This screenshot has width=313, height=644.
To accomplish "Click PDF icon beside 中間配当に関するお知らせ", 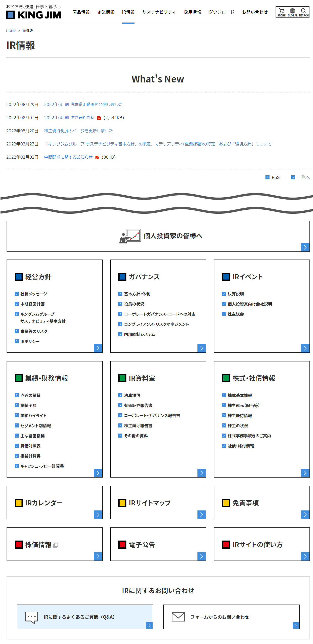I will pos(97,157).
